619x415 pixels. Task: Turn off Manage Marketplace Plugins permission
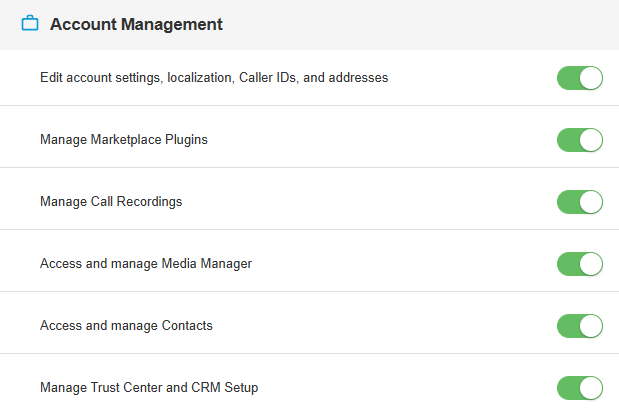[x=580, y=140]
